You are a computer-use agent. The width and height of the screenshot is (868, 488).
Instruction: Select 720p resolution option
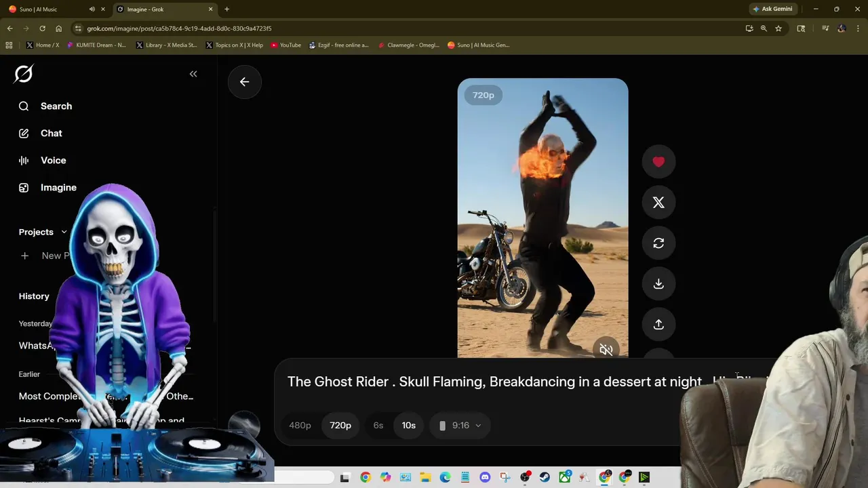[340, 425]
